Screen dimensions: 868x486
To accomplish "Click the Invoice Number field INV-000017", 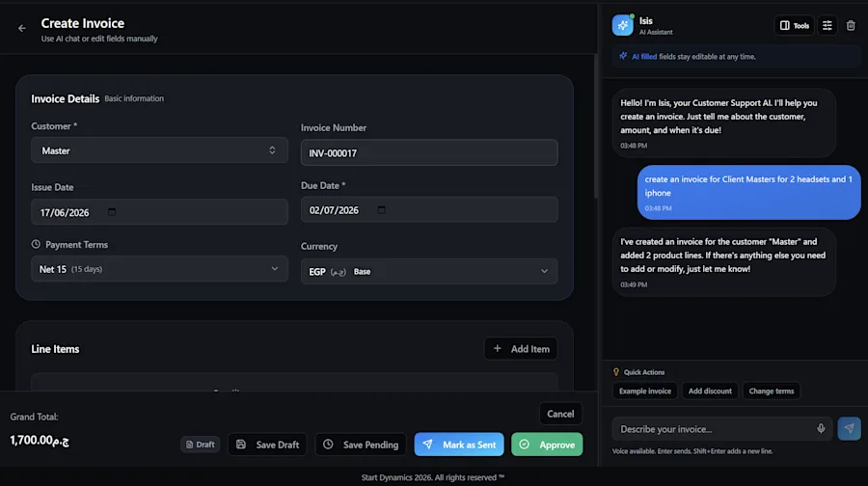I will pos(429,152).
